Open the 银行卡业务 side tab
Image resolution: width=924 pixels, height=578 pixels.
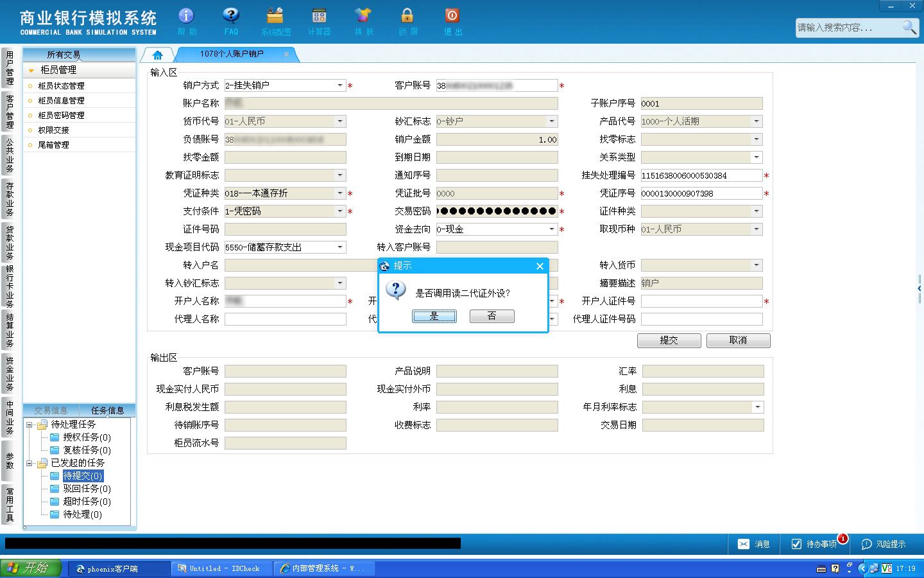click(10, 286)
